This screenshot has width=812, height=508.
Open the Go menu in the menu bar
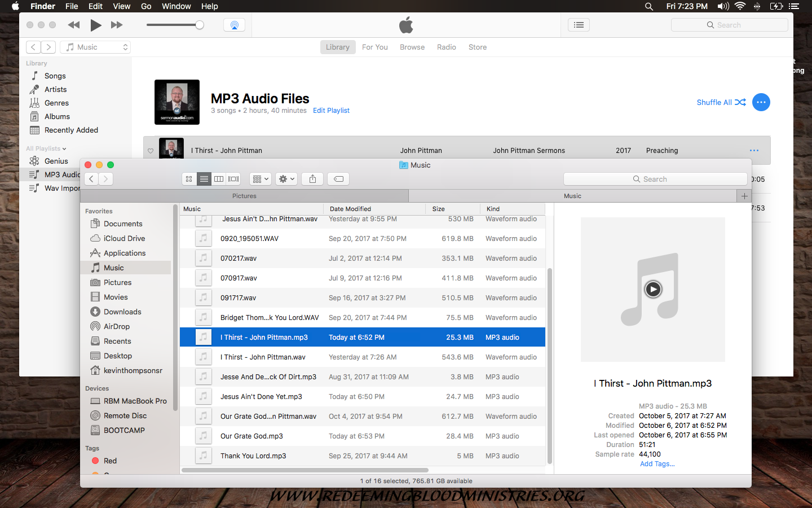[x=146, y=6]
